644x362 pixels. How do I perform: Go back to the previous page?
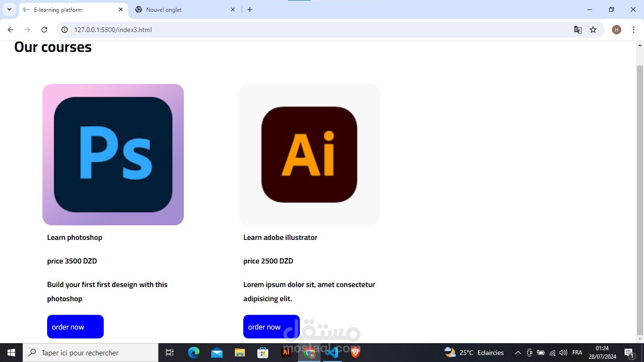(x=10, y=30)
